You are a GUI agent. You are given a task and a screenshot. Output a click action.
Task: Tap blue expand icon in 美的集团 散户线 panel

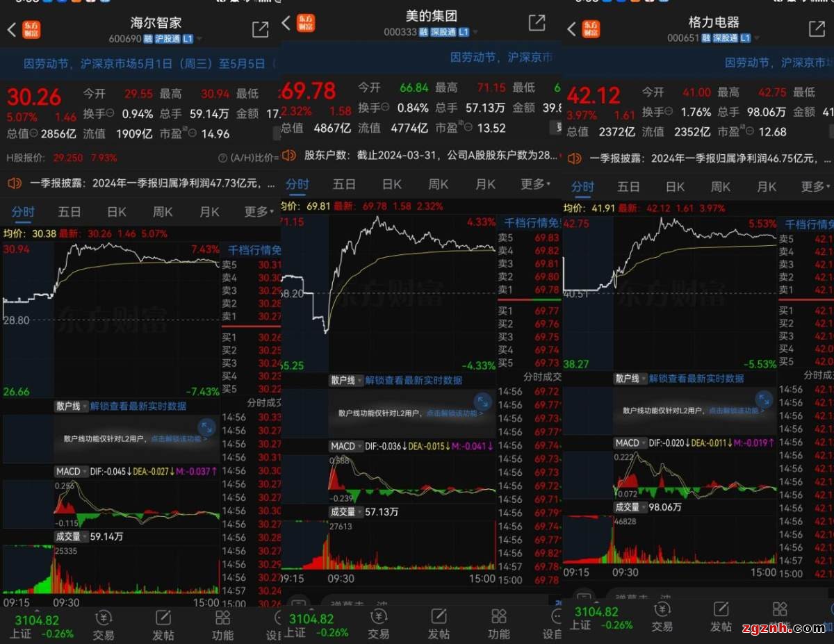pos(482,402)
